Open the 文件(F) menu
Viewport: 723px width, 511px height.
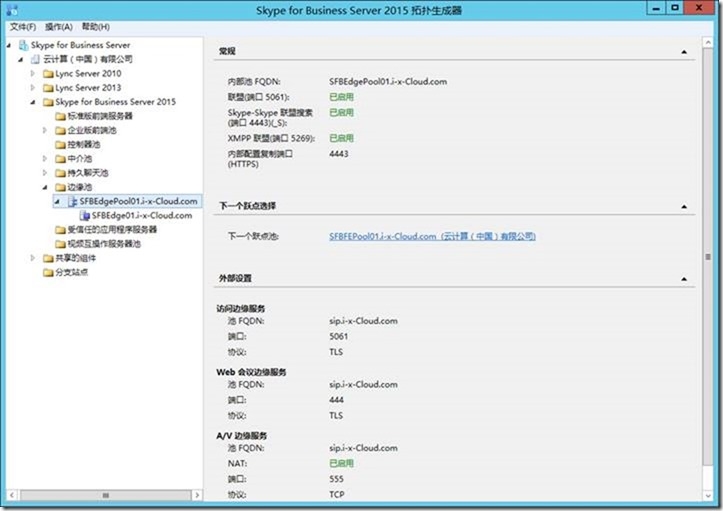23,27
